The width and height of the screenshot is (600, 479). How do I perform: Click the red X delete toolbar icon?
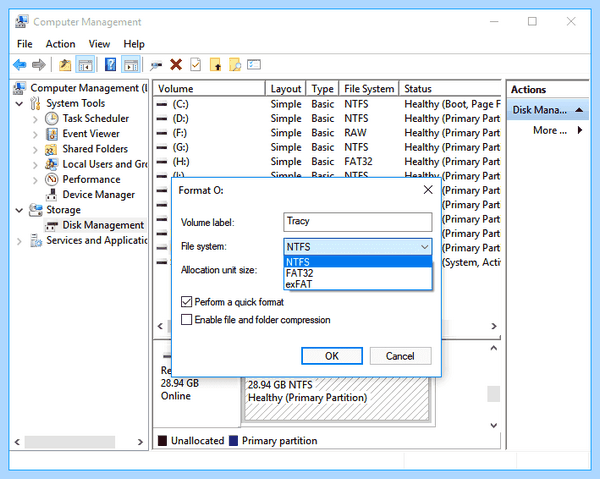(x=176, y=65)
